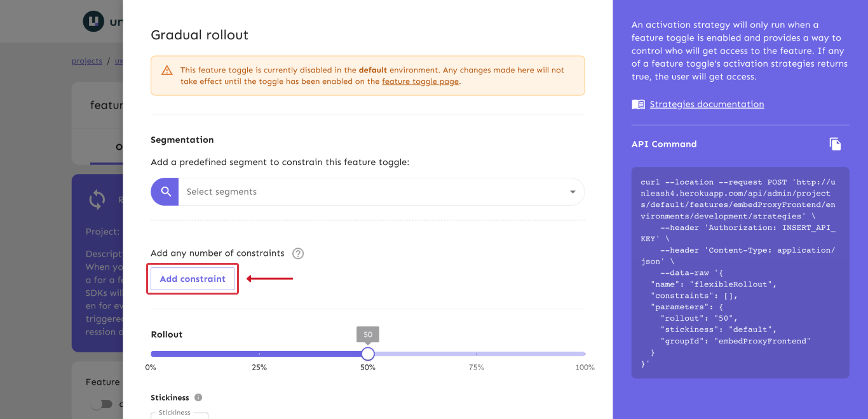The height and width of the screenshot is (419, 868).
Task: Expand the Select segments dropdown arrow
Action: tap(573, 192)
